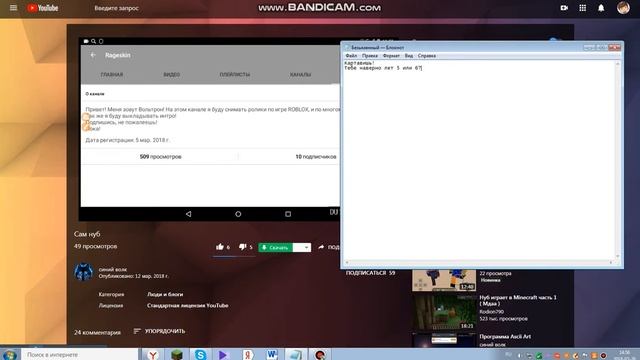
Task: Open the Notepad taskbar icon
Action: pos(296,354)
